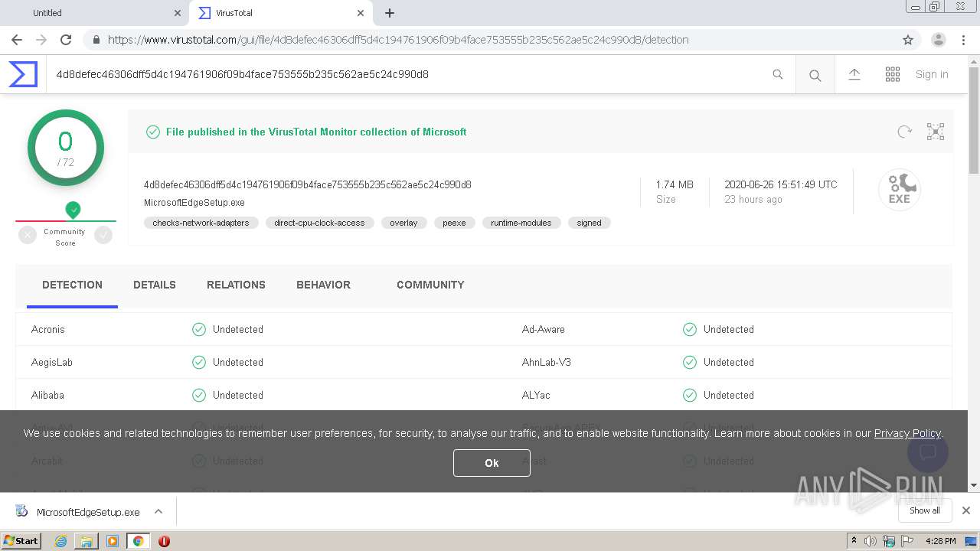
Task: Open the Chrome three-dot menu
Action: [x=964, y=40]
